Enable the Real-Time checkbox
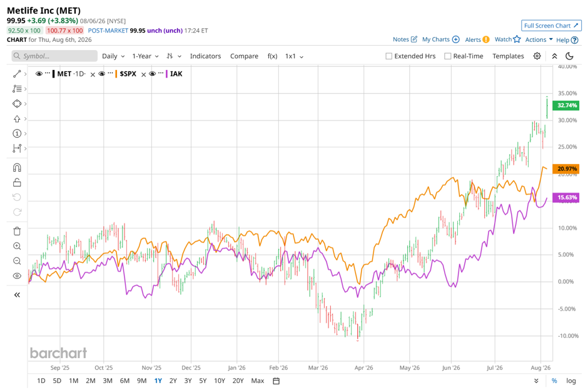The height and width of the screenshot is (390, 588). point(447,56)
